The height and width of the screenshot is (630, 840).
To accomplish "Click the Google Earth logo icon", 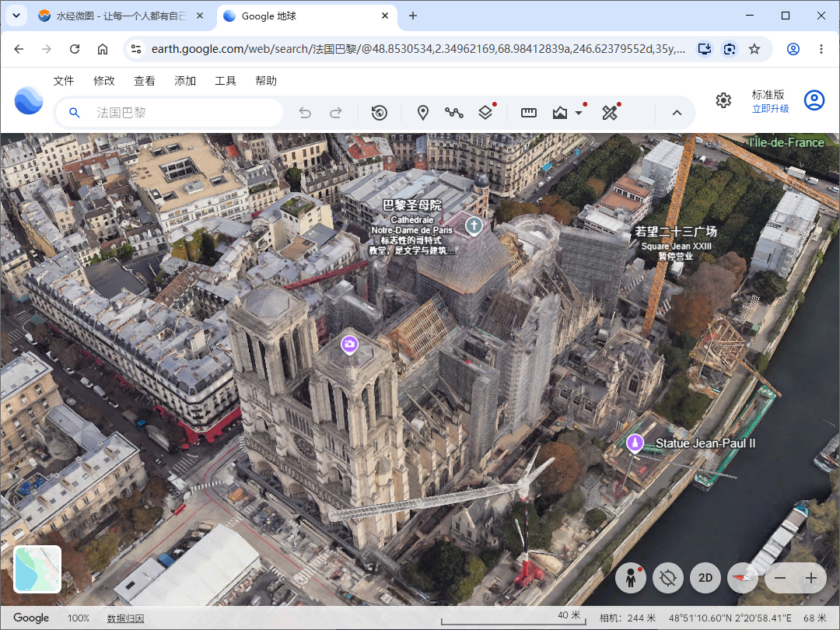I will pyautogui.click(x=29, y=100).
